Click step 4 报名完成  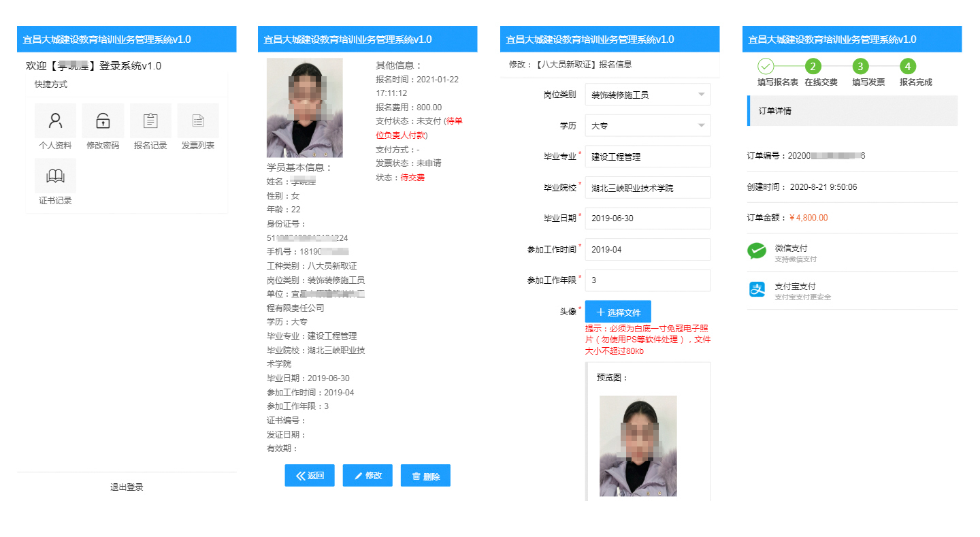(x=907, y=67)
